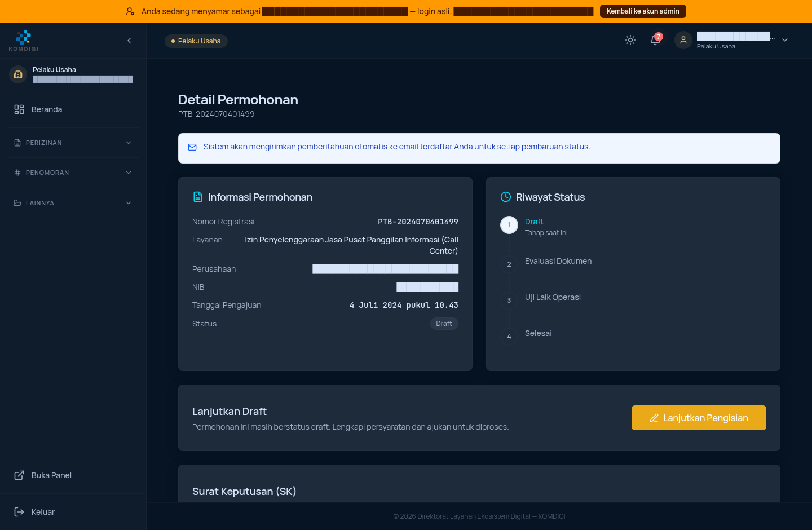Toggle light/dark theme with the sun icon
Image resolution: width=812 pixels, height=530 pixels.
tap(630, 40)
